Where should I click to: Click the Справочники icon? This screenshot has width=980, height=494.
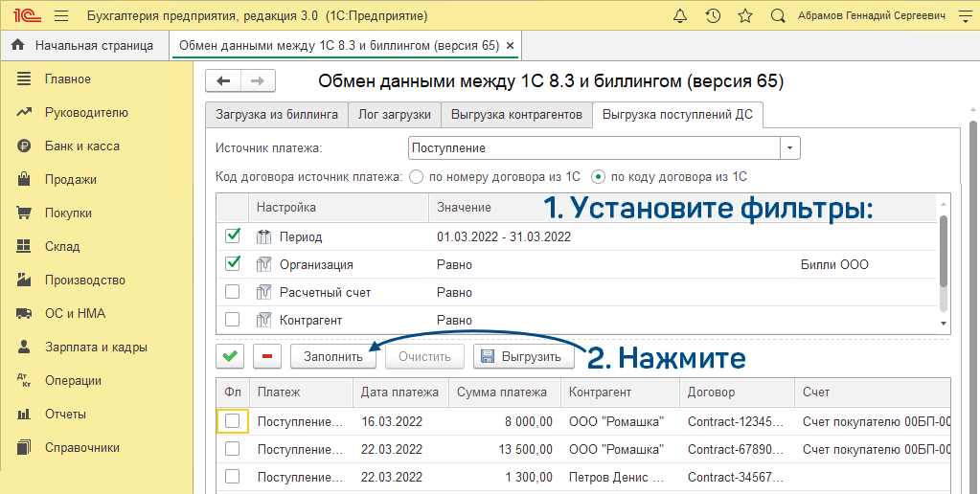[x=24, y=447]
